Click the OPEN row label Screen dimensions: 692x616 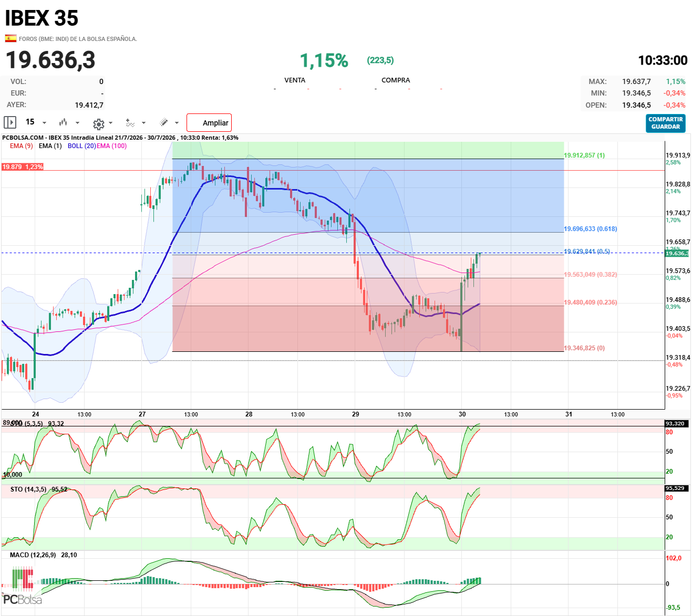(596, 105)
